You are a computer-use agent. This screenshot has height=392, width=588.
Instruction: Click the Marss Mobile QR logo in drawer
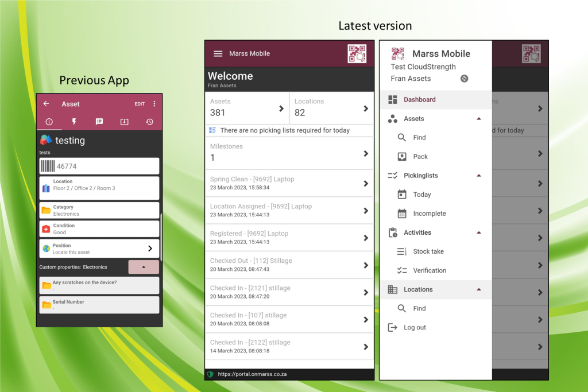pos(398,53)
